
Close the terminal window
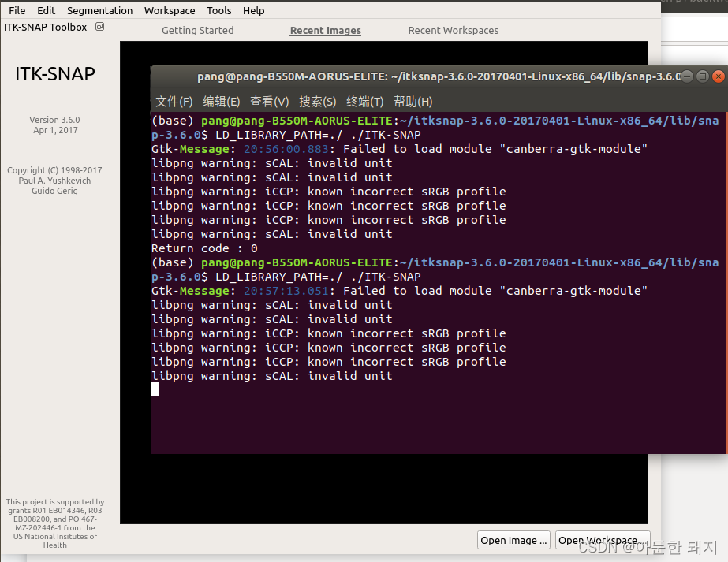coord(719,76)
